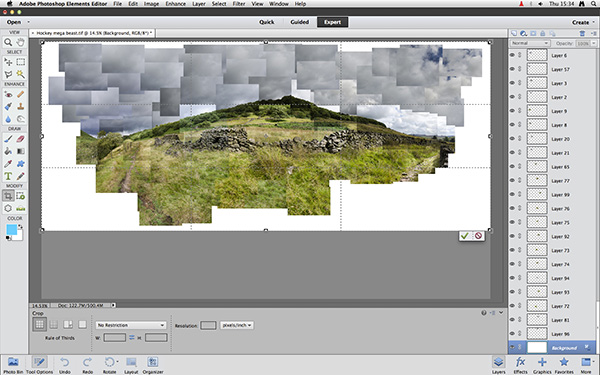Viewport: 600px width, 375px height.
Task: Expand the Open button dropdown arrow
Action: 28,22
